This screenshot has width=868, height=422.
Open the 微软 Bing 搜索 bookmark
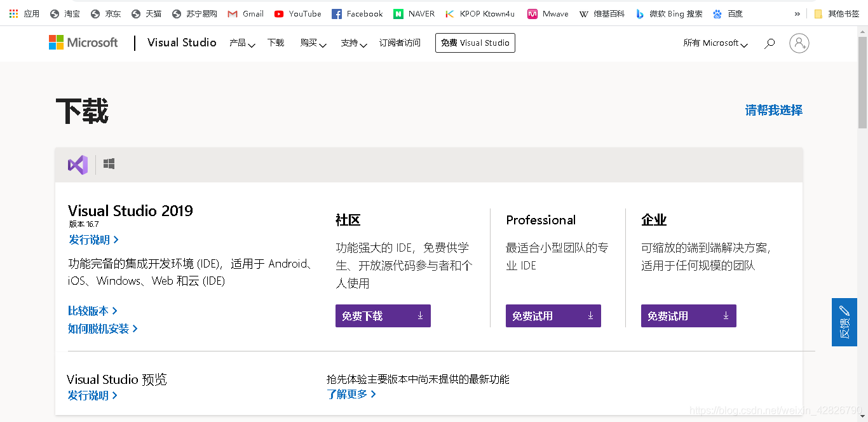pos(669,13)
